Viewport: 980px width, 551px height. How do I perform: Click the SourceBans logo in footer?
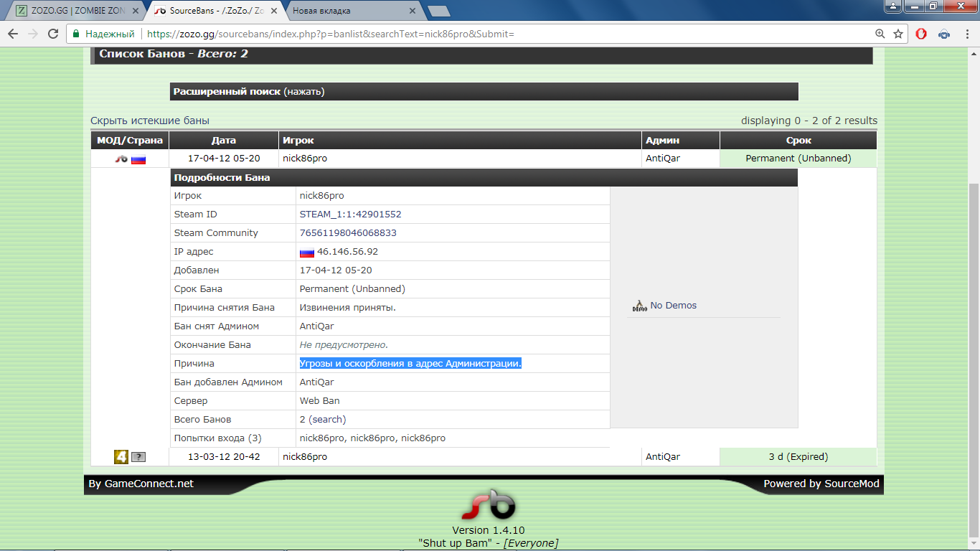[488, 506]
